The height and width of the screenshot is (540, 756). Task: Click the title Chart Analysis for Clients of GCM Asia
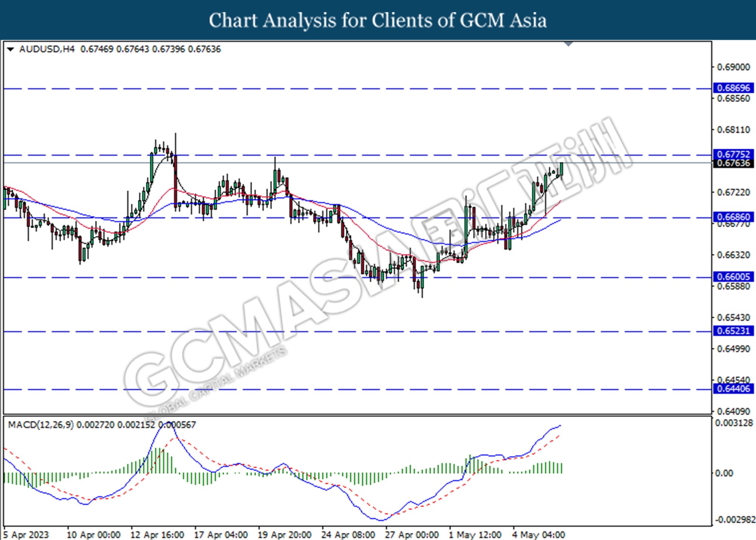[378, 20]
